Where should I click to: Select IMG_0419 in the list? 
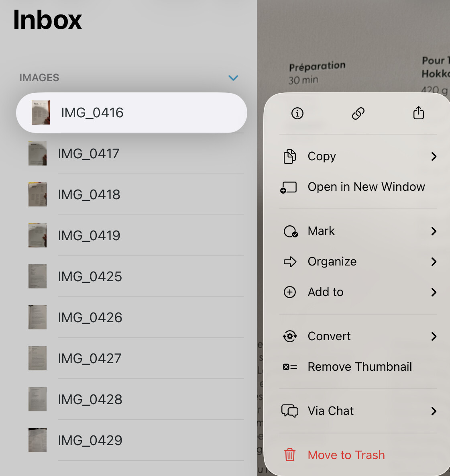[132, 235]
